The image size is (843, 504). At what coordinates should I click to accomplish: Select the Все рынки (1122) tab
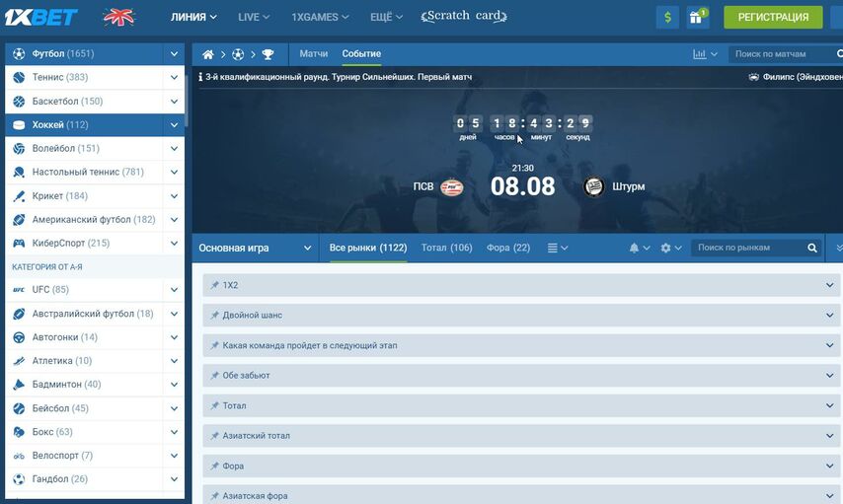[x=368, y=248]
